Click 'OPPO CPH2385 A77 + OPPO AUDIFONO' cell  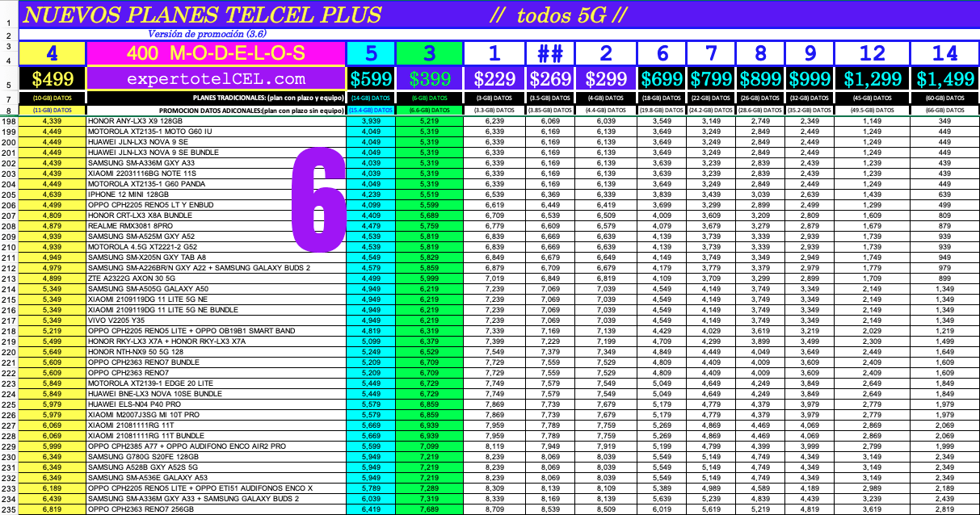(216, 446)
